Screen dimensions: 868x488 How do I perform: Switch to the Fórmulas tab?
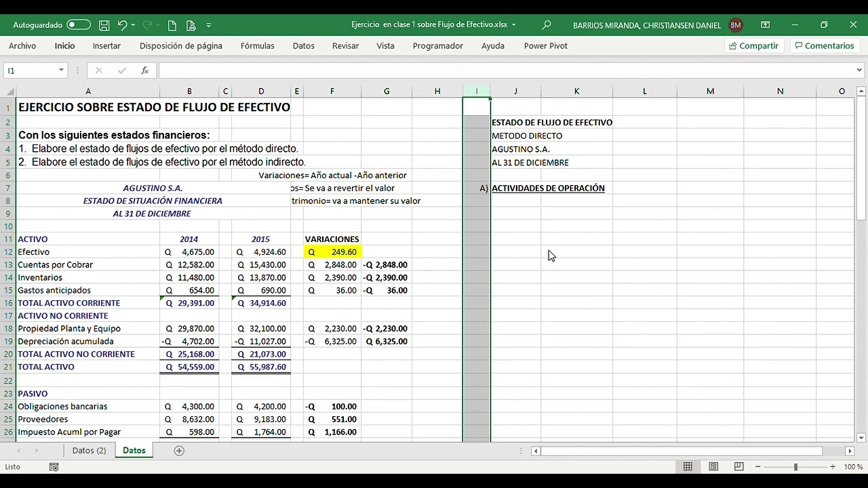click(258, 46)
